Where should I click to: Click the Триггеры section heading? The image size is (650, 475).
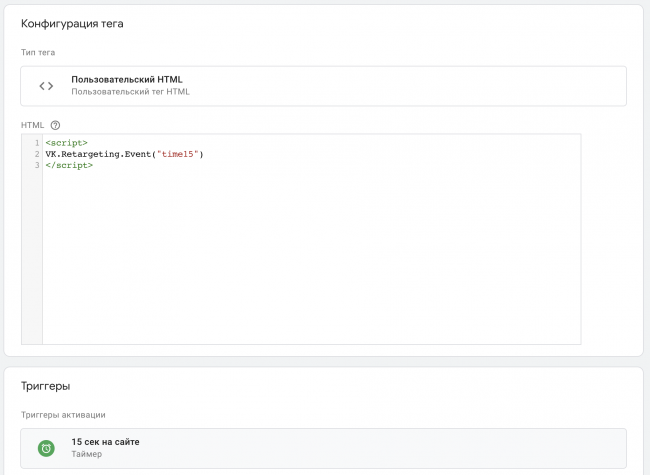click(46, 386)
